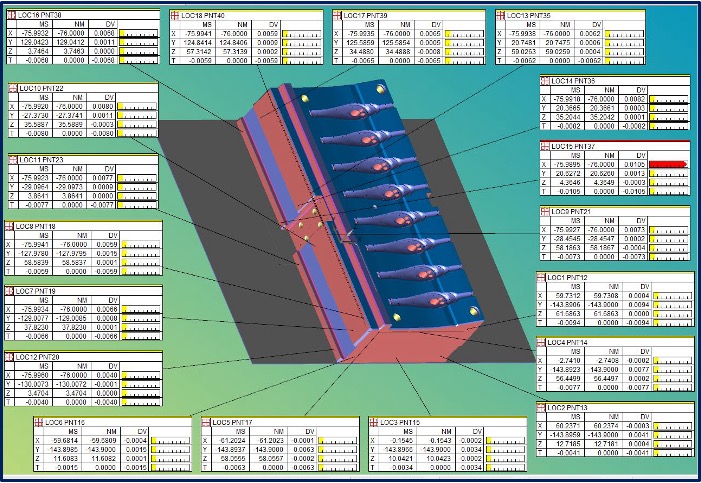Click the 0.0094 Y deviation in LOC1 PNT12
This screenshot has height=483, width=701.
click(x=638, y=305)
